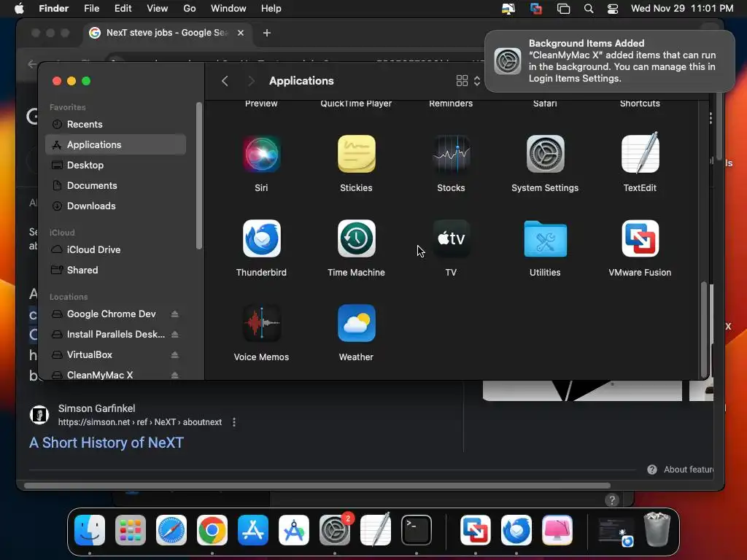Open the Siri app icon

point(261,154)
